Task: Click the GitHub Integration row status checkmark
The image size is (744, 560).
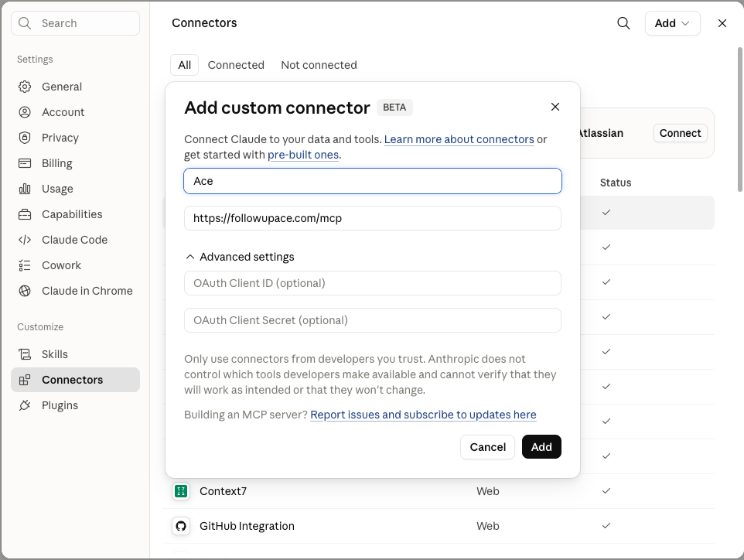Action: 606,526
